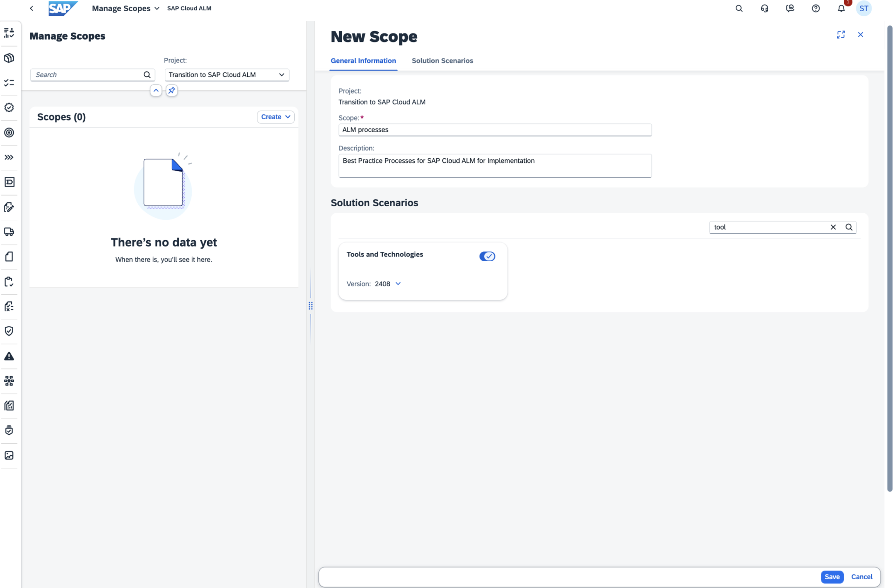Click the Save button
Viewport: 894px width, 588px height.
832,577
